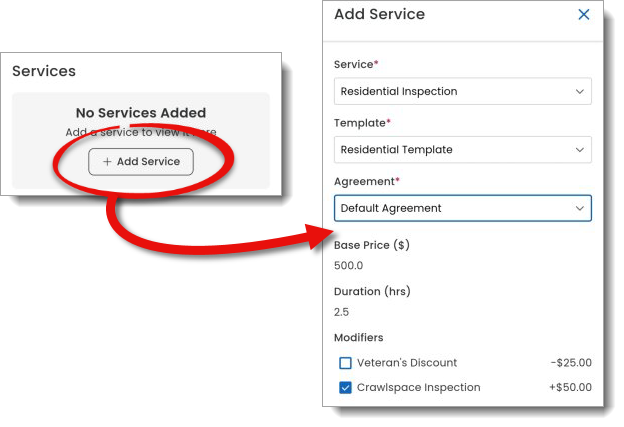Click the No Services Added message
This screenshot has width=624, height=427.
(141, 113)
